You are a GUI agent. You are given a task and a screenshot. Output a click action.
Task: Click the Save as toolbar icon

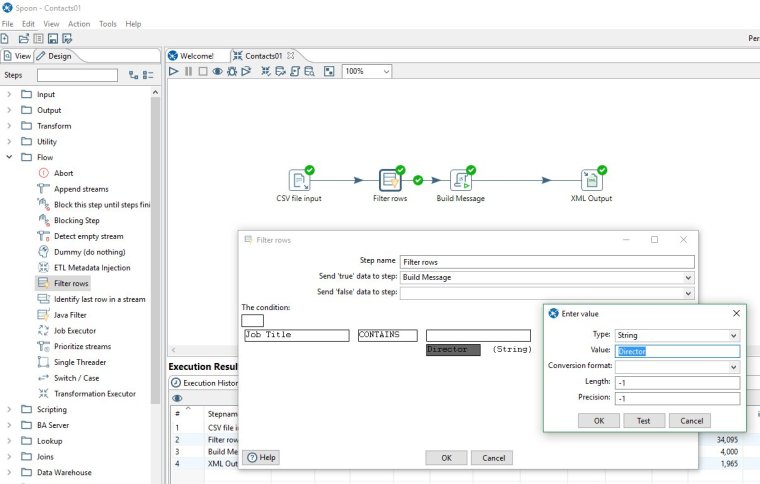pyautogui.click(x=67, y=39)
